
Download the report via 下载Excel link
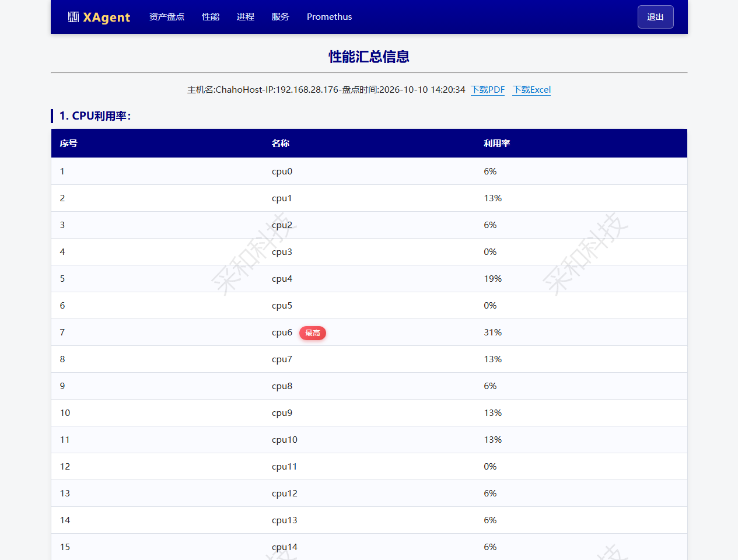tap(531, 90)
